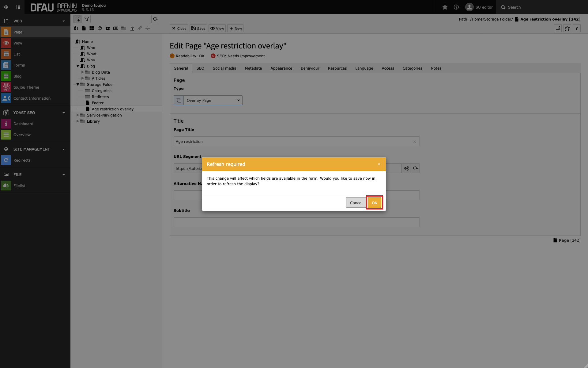
Task: Collapse the Blog tree node
Action: coord(78,66)
